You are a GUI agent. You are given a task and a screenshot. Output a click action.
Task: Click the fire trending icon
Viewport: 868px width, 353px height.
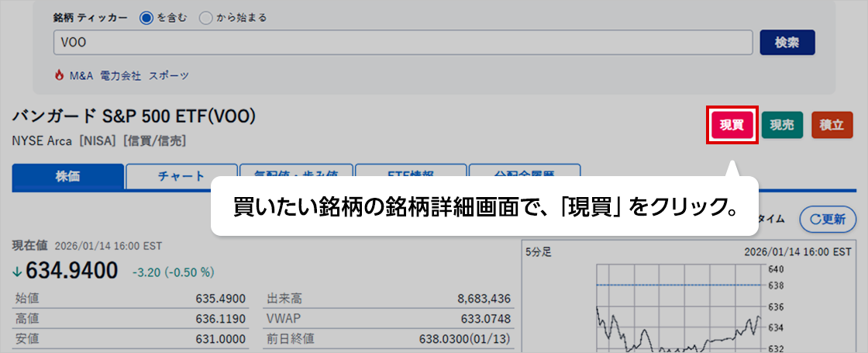point(59,75)
